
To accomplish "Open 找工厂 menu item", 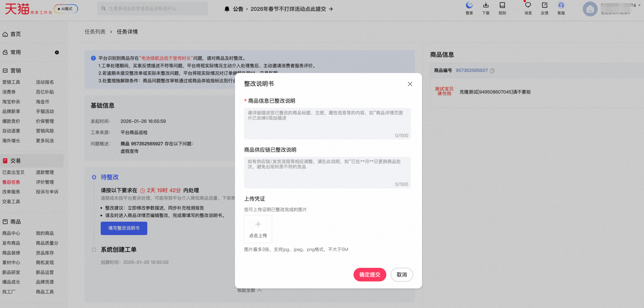I will 9,292.
